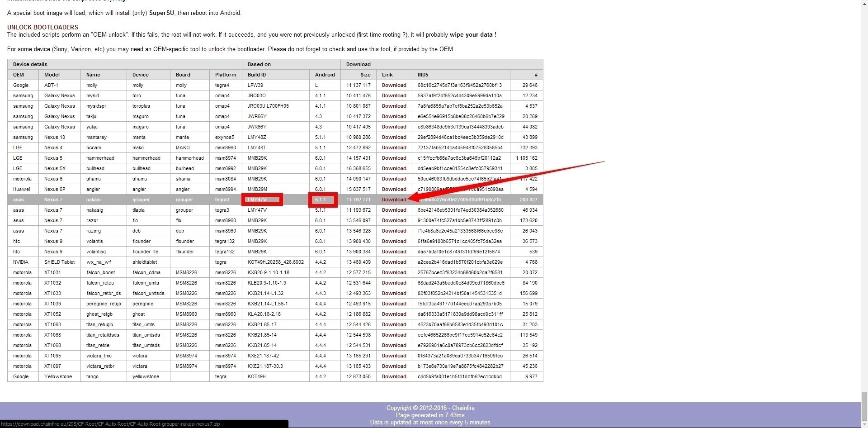Download the Nexus 9 volantis file
868x428 pixels.
[394, 241]
